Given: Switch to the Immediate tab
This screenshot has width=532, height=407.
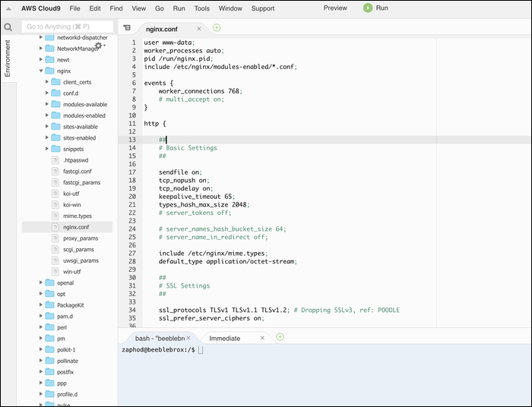Looking at the screenshot, I should coord(225,338).
